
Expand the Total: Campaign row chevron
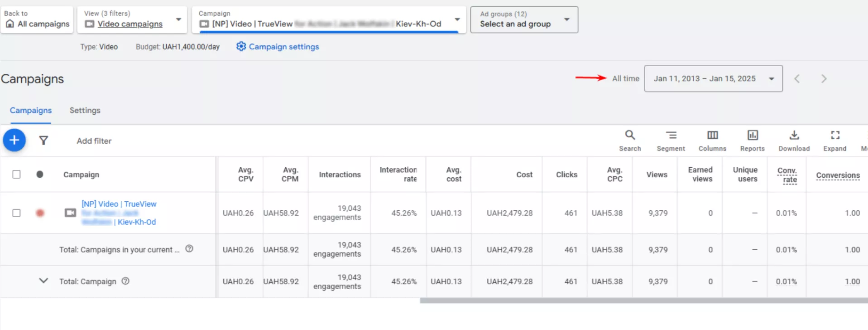pos(43,281)
